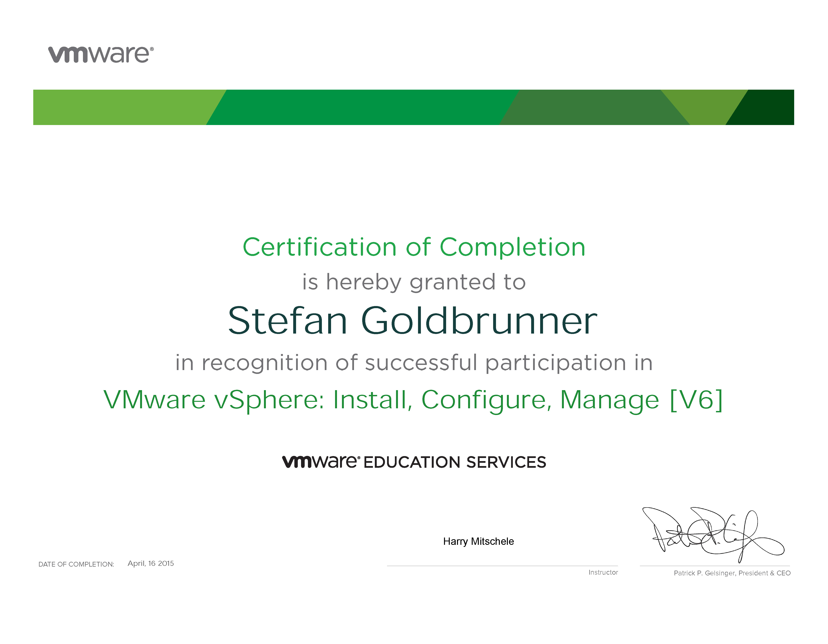
Task: Click the EDUCATION SERVICES text
Action: (x=455, y=462)
